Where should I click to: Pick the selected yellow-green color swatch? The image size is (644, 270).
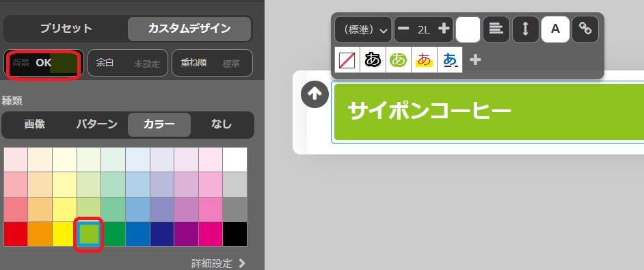tap(89, 234)
